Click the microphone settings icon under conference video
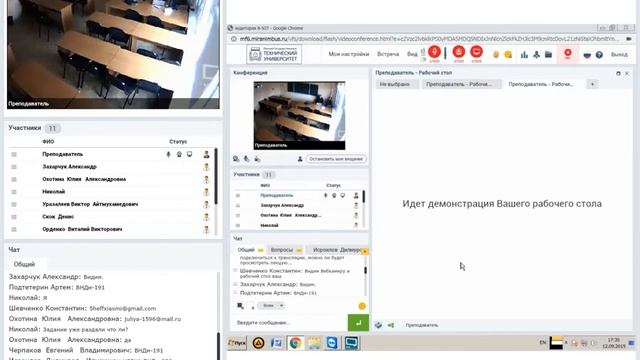This screenshot has height=360, width=640. coord(247,159)
